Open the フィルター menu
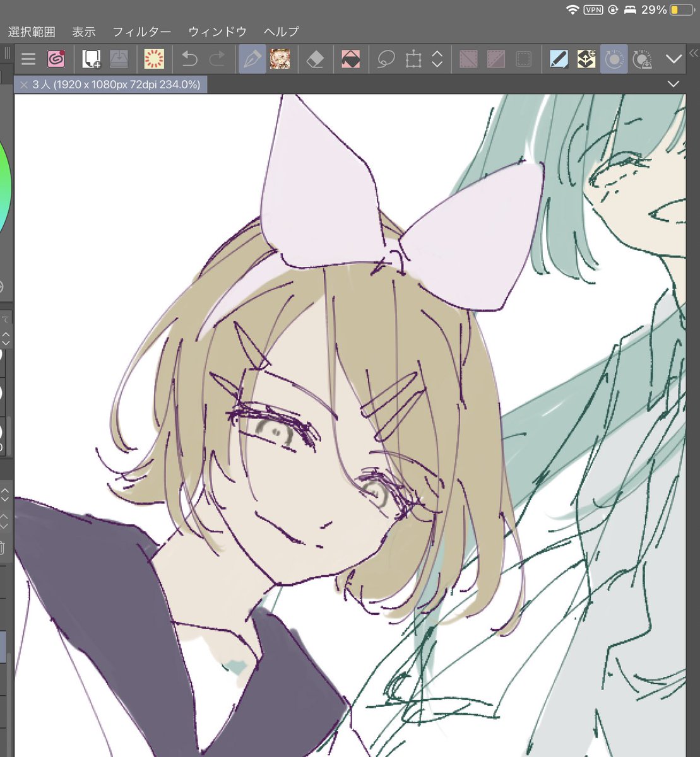700x757 pixels. 141,32
